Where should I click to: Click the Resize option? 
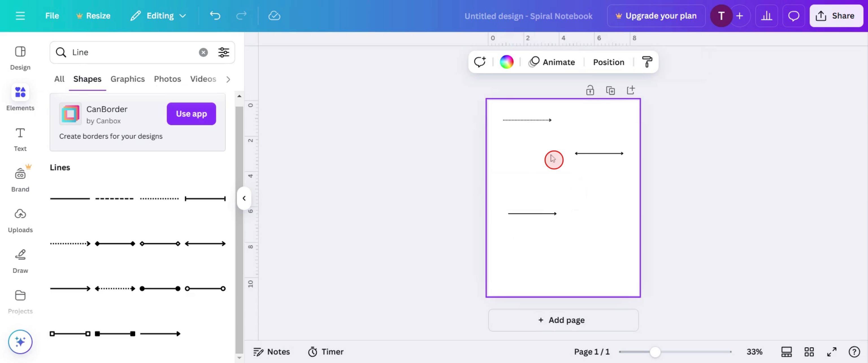click(x=93, y=16)
